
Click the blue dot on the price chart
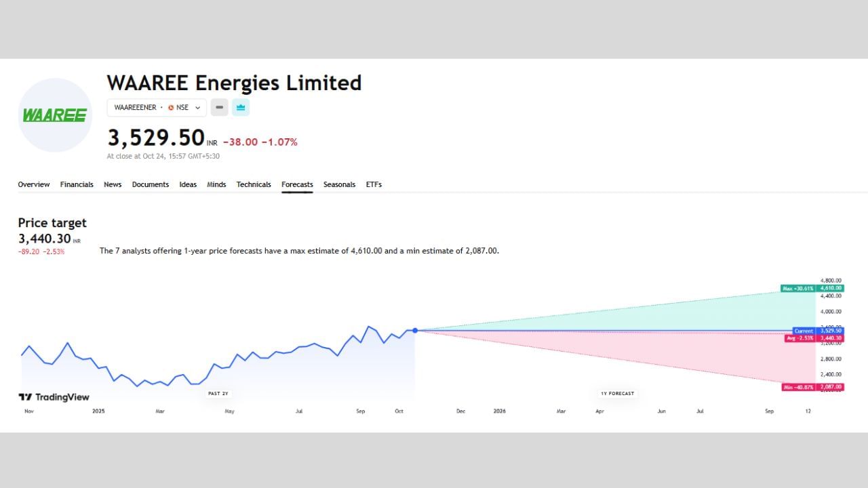[x=414, y=331]
